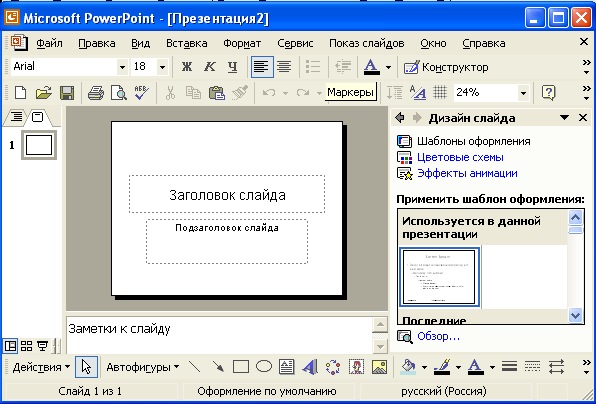Close the Дизайн слайда task pane
The image size is (596, 404).
coord(583,117)
